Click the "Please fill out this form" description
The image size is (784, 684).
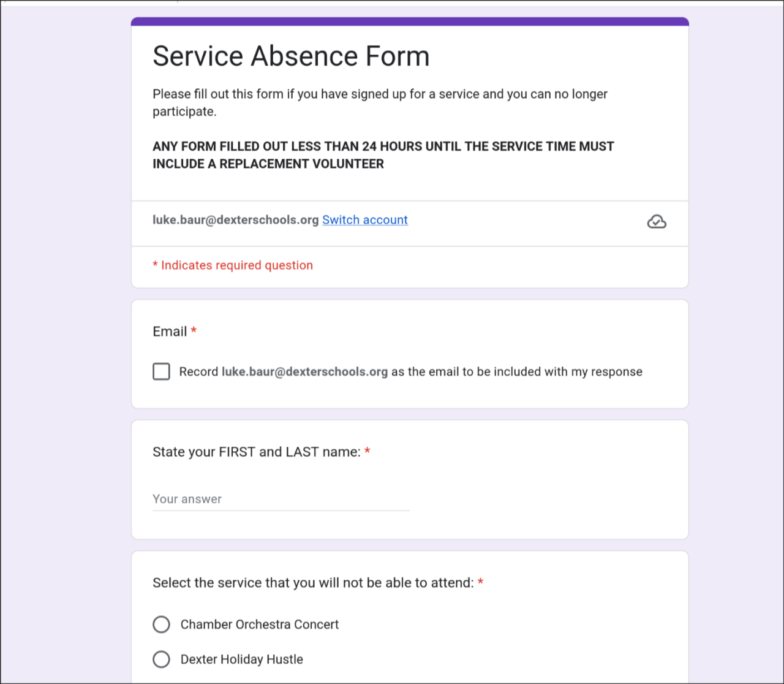(380, 102)
